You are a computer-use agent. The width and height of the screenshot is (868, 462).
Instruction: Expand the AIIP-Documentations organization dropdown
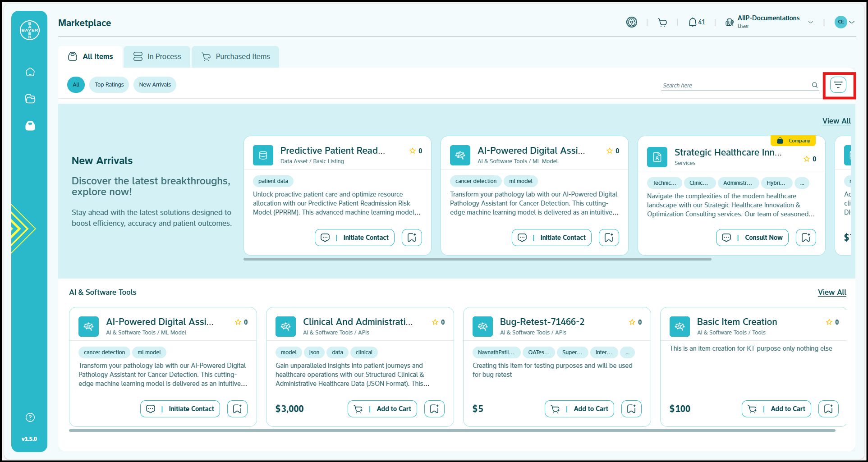pos(810,22)
